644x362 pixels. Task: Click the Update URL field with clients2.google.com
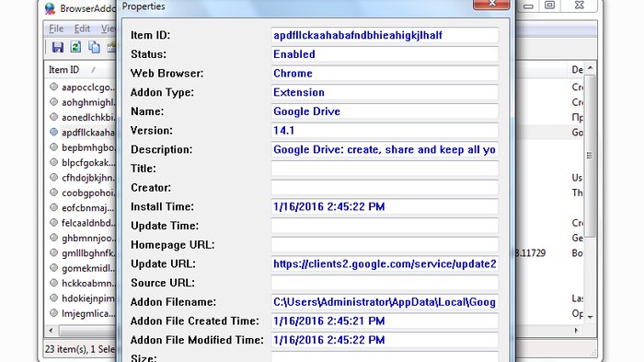pos(385,263)
